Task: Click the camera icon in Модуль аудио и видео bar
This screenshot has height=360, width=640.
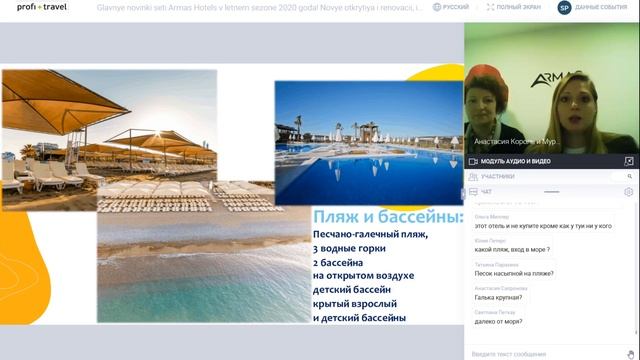Action: tap(473, 161)
